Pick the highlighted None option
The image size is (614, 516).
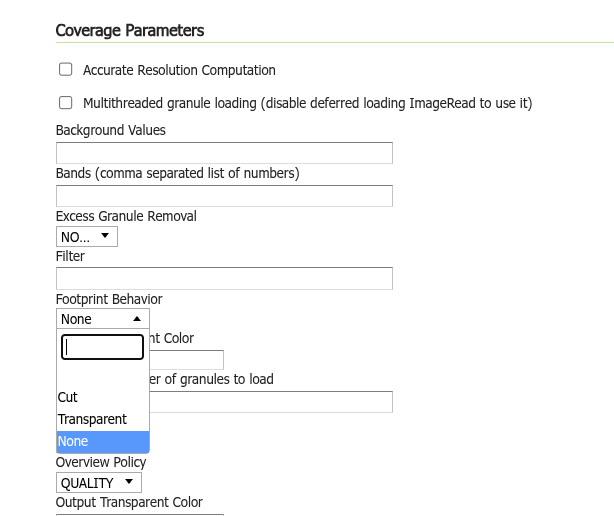pyautogui.click(x=73, y=441)
